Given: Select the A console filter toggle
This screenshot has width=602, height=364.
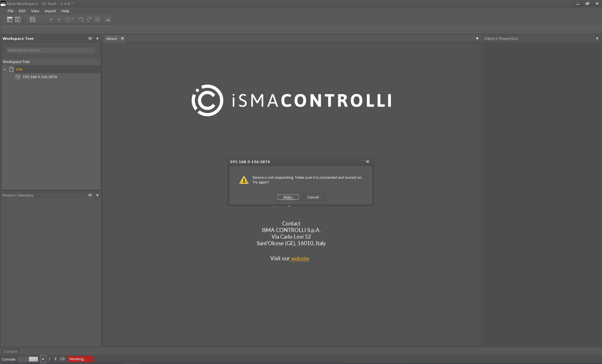Looking at the screenshot, I should tap(43, 359).
